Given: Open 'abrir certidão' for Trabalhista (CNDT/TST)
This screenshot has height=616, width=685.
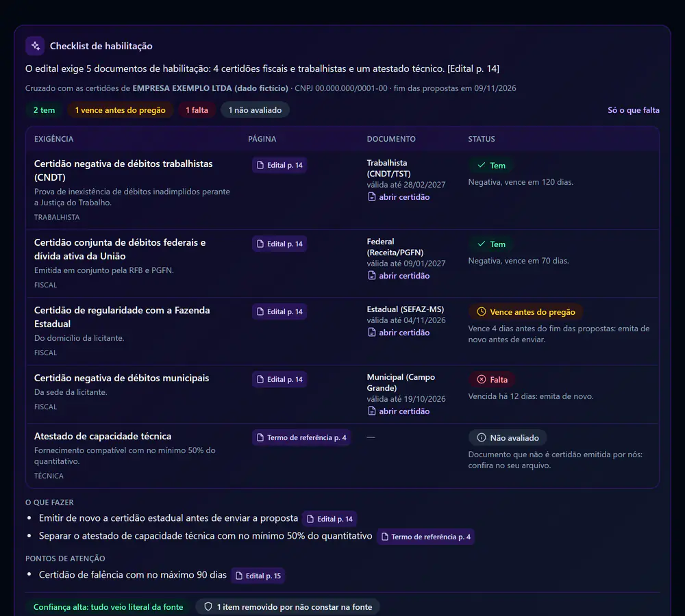Looking at the screenshot, I should (x=399, y=197).
